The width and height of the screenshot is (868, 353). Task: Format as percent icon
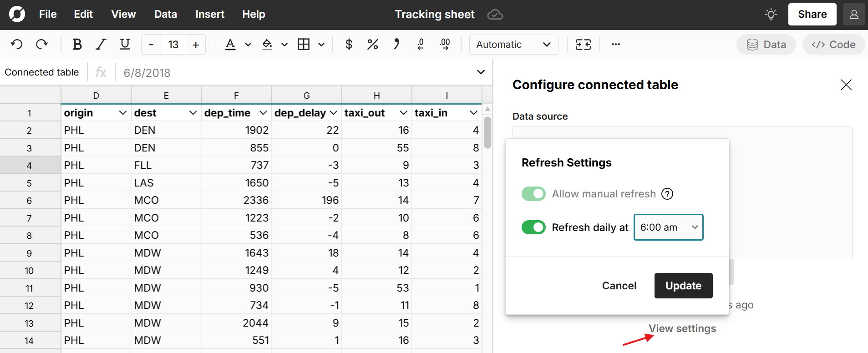click(x=372, y=45)
